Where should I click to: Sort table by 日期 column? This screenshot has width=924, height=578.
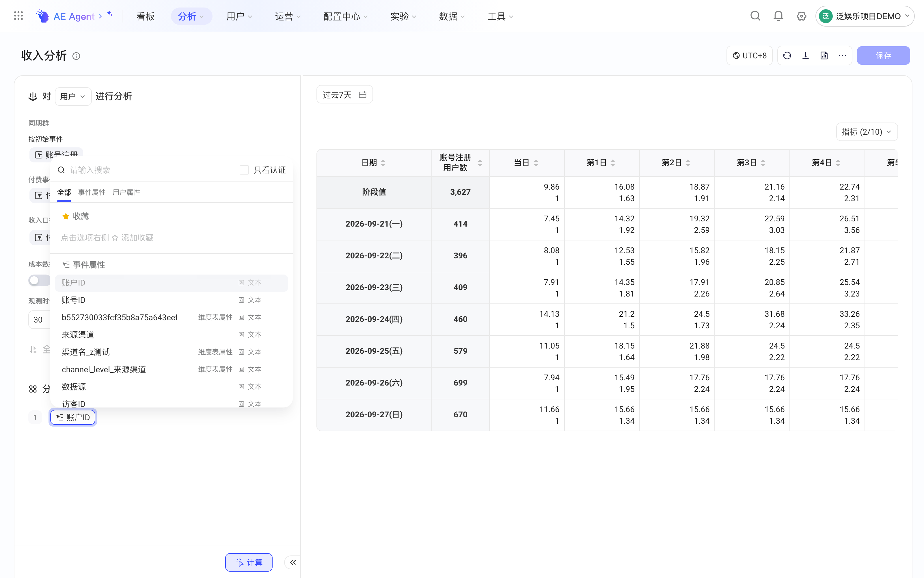click(x=383, y=163)
